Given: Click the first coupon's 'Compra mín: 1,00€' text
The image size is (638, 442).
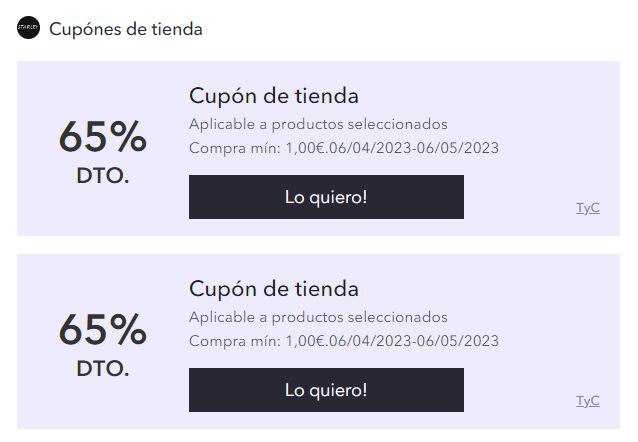Looking at the screenshot, I should (257, 148).
